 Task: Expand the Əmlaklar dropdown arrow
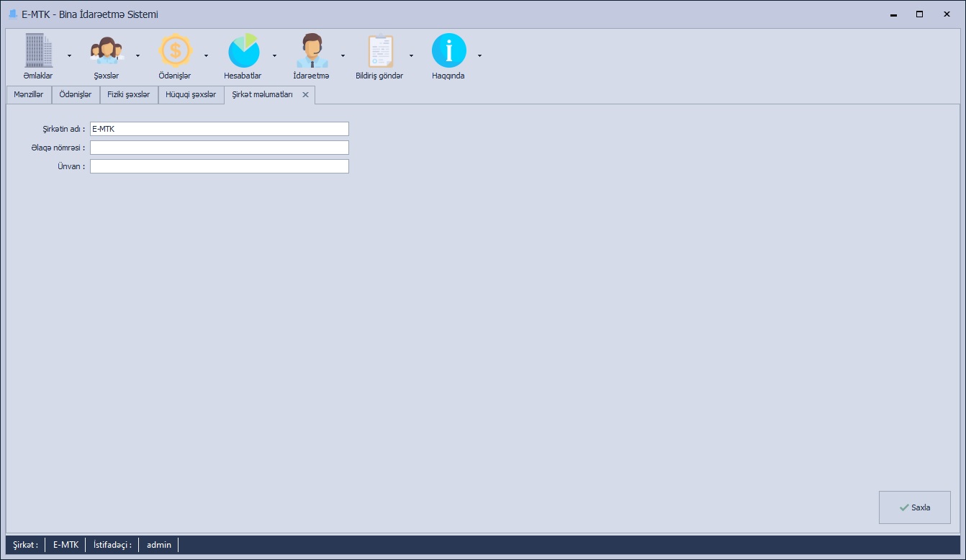click(69, 55)
